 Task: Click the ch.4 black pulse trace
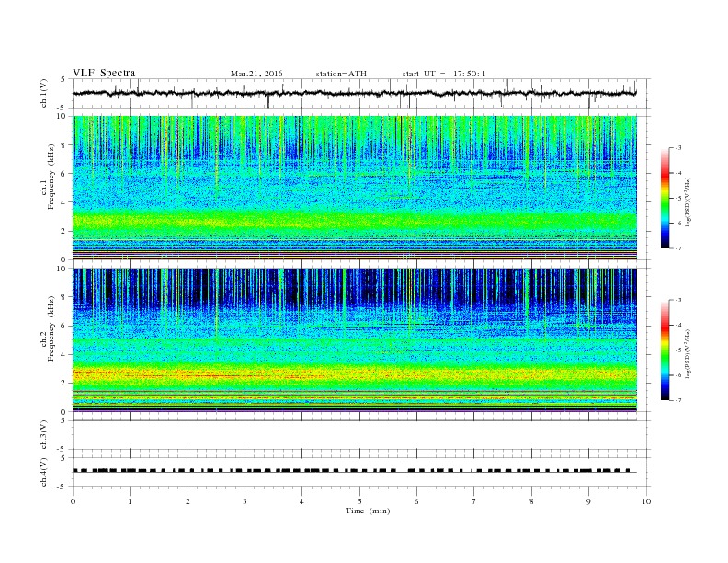[354, 471]
